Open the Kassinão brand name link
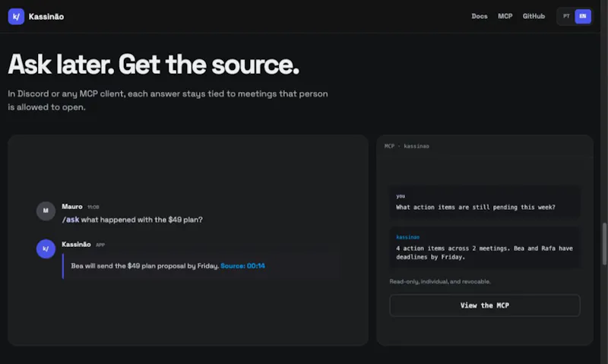The height and width of the screenshot is (364, 608). (x=46, y=17)
